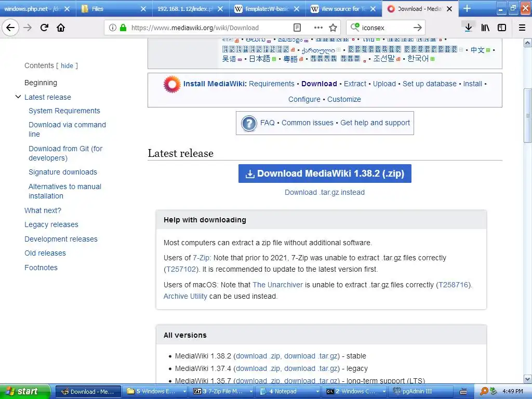Click the FAQ question mark icon
This screenshot has width=532, height=399.
point(249,123)
